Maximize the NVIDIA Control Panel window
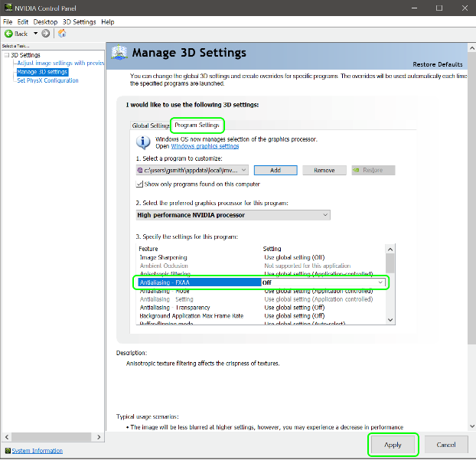Screen dimensions: 476x460 (439, 8)
